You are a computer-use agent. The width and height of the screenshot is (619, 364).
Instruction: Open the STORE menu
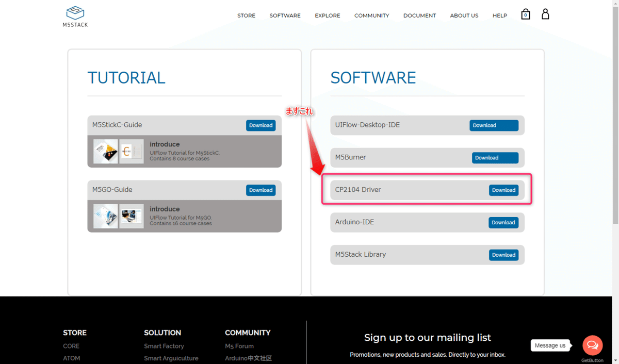tap(246, 15)
